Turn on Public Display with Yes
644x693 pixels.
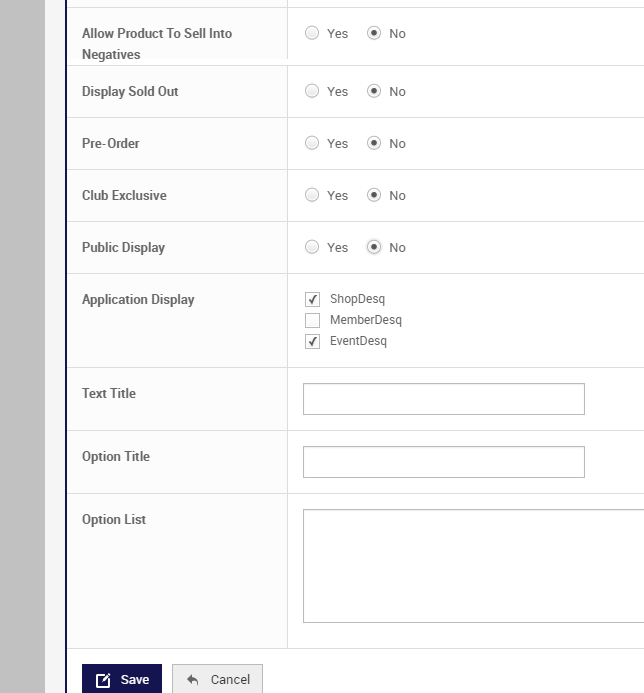pos(312,247)
